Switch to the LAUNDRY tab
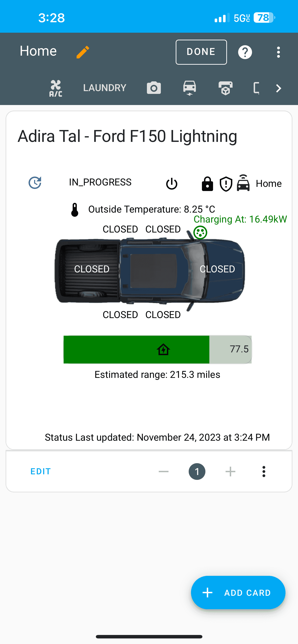Image resolution: width=298 pixels, height=644 pixels. click(105, 88)
